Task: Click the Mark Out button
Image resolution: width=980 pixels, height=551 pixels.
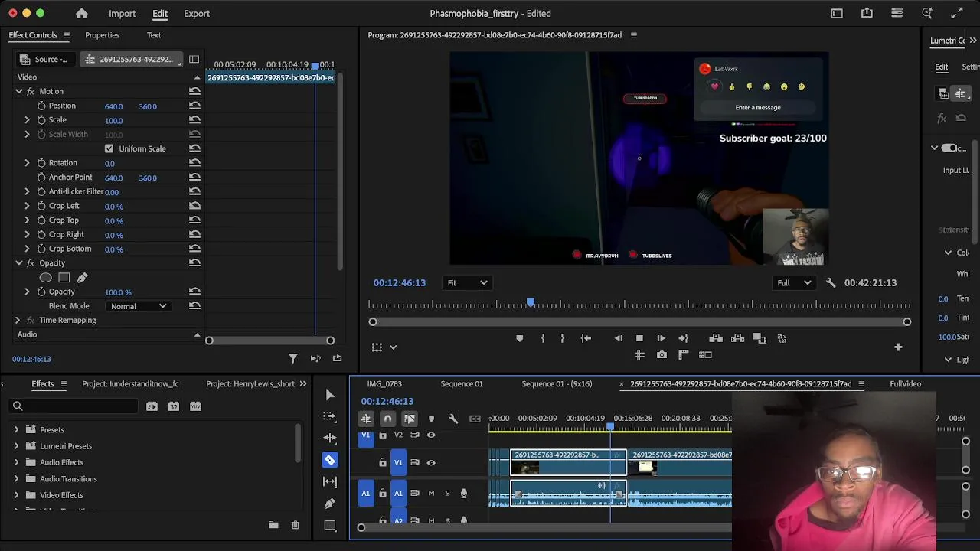Action: click(x=562, y=338)
